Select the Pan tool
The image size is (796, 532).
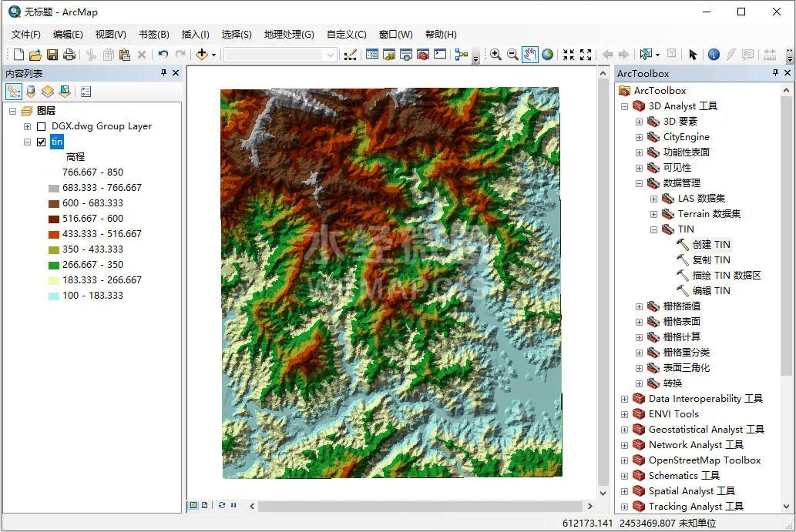click(529, 54)
